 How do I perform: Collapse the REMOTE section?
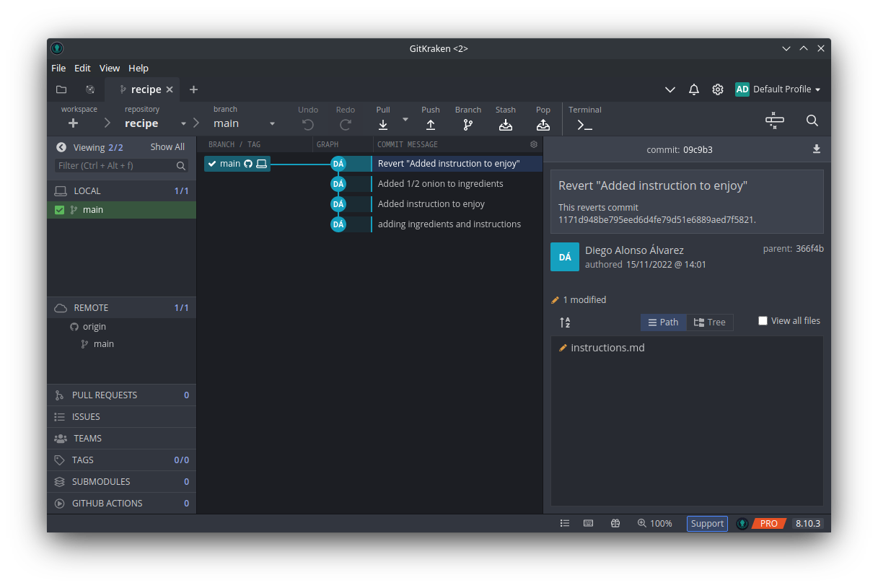pos(121,308)
